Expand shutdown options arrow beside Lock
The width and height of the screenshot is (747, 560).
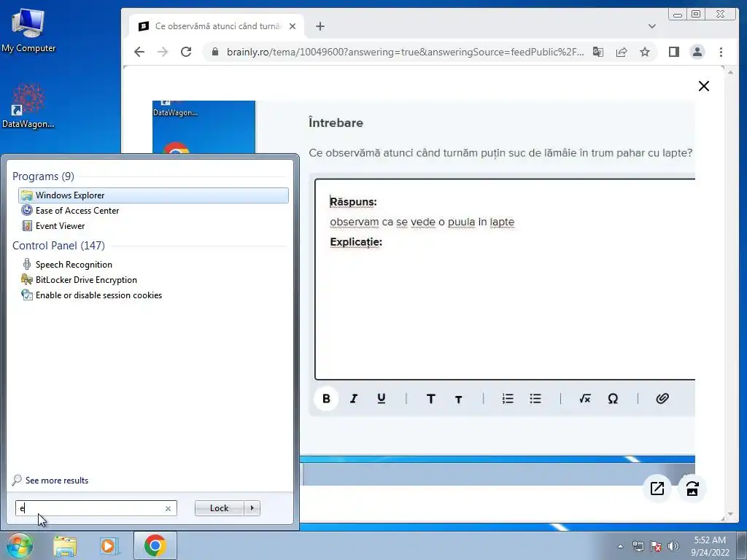252,508
